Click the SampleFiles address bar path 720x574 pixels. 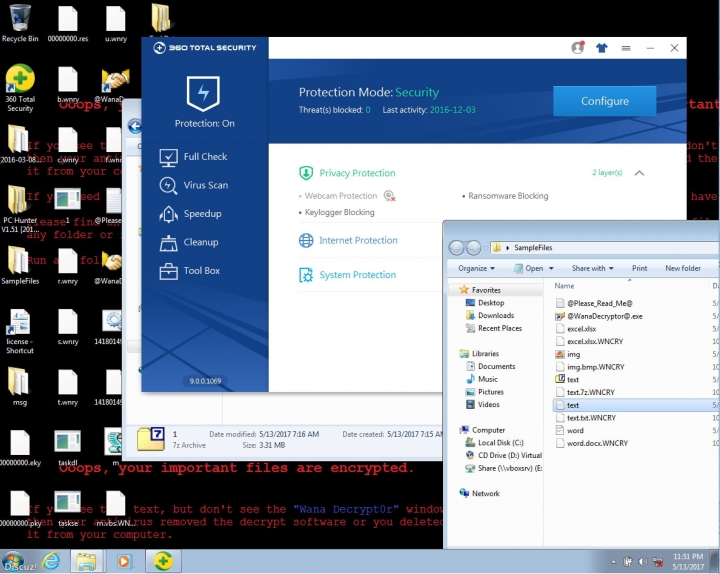[533, 248]
